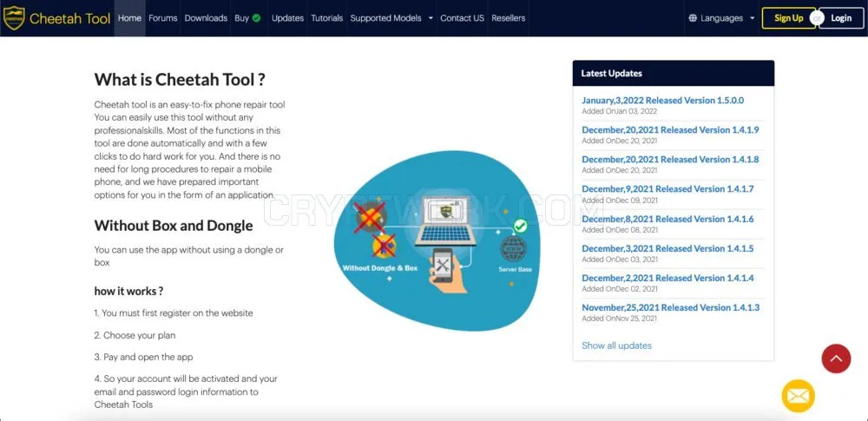Click the Cheetah Tool shield logo
This screenshot has width=868, height=421.
[x=14, y=17]
